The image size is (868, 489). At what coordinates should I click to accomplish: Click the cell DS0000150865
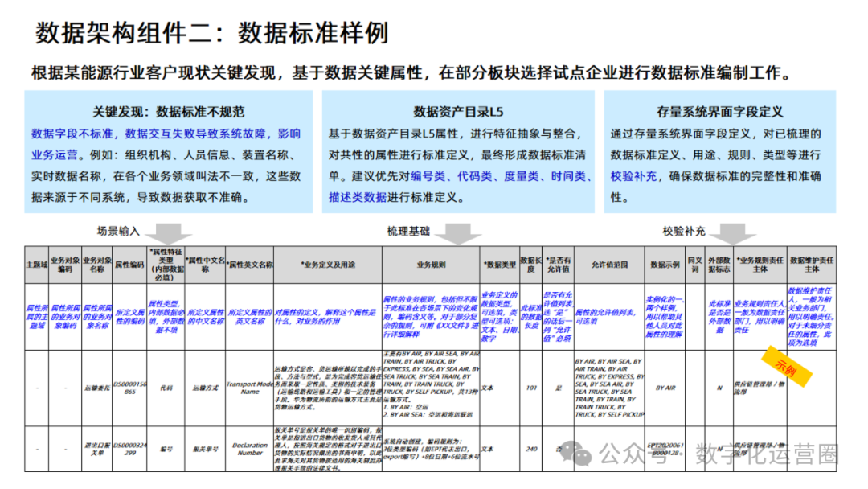[129, 388]
